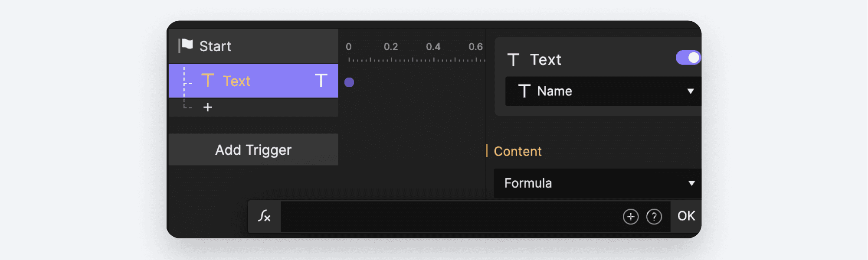Open help via the question mark icon
This screenshot has height=260, width=868.
click(x=654, y=216)
